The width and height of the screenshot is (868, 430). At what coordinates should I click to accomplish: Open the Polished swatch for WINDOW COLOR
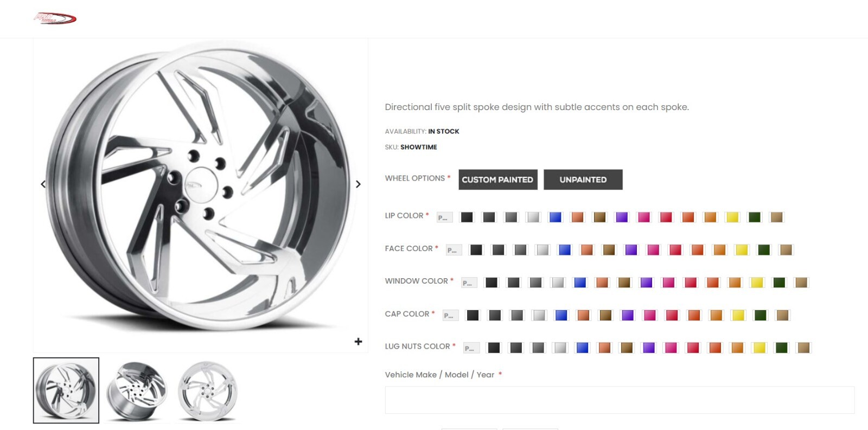468,282
